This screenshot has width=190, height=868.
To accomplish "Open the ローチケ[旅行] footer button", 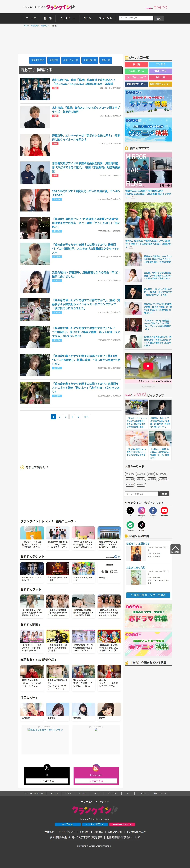I will 95,824.
